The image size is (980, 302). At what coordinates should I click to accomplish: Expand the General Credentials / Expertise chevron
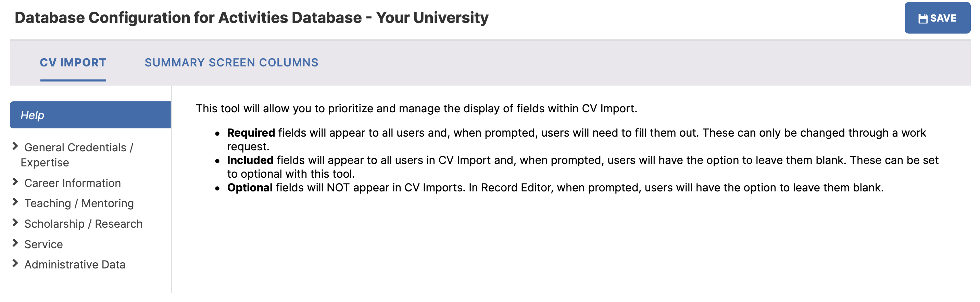15,146
